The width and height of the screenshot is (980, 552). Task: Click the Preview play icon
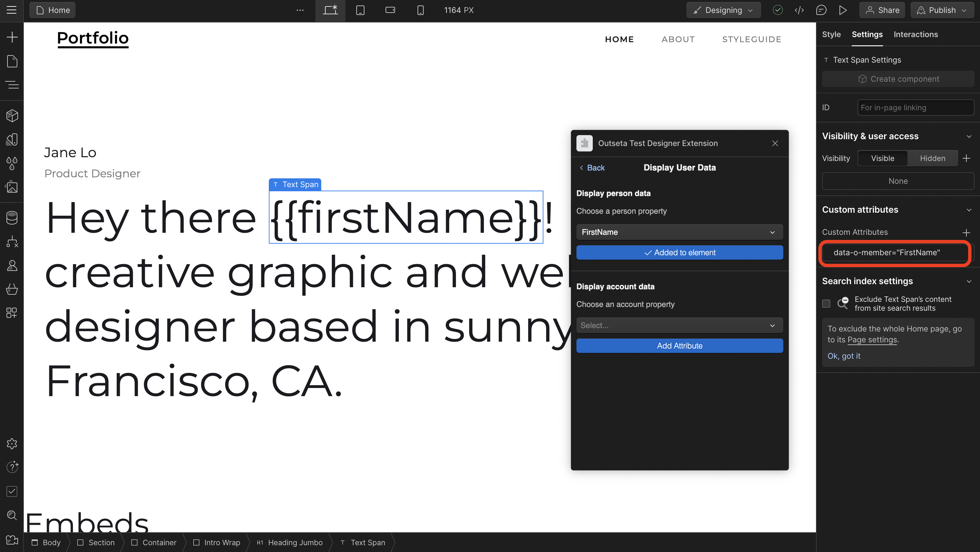tap(843, 10)
